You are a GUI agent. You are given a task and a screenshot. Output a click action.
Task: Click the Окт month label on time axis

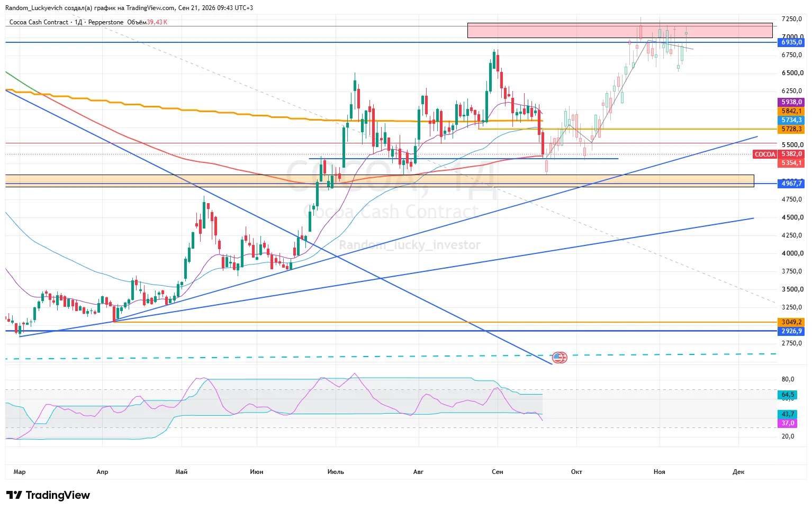576,472
